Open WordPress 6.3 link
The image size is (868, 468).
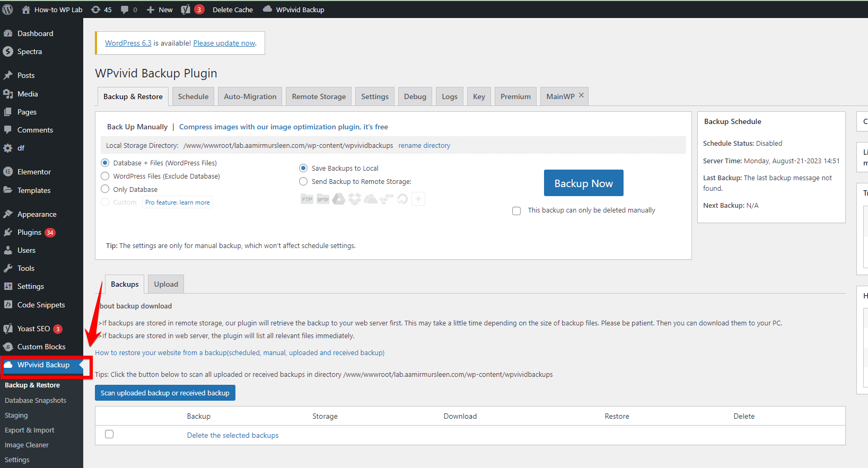[x=128, y=43]
